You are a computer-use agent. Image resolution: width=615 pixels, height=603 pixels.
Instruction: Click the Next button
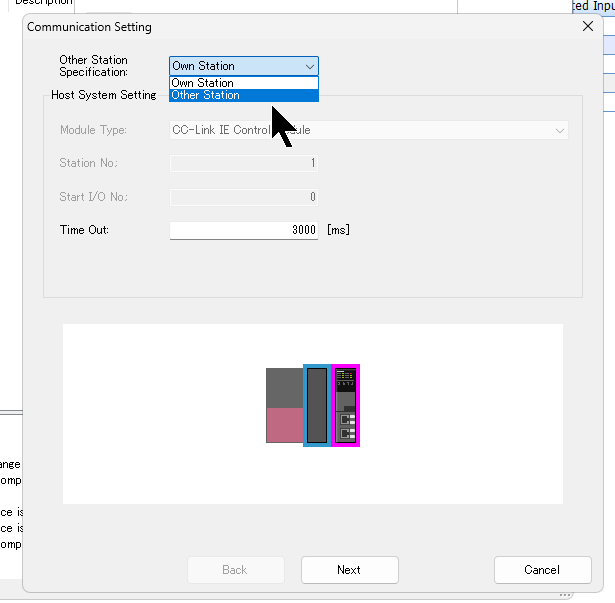pyautogui.click(x=349, y=570)
